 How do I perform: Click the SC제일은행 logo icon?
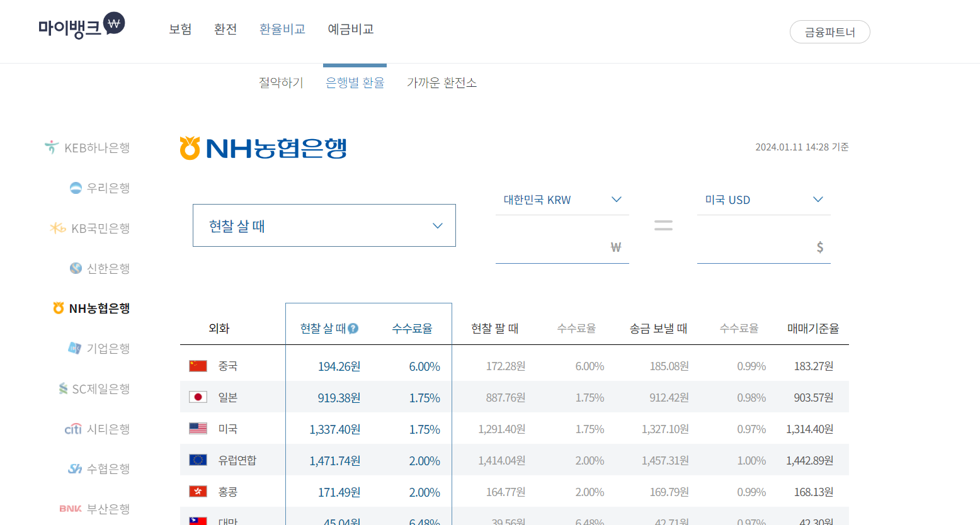pyautogui.click(x=63, y=389)
